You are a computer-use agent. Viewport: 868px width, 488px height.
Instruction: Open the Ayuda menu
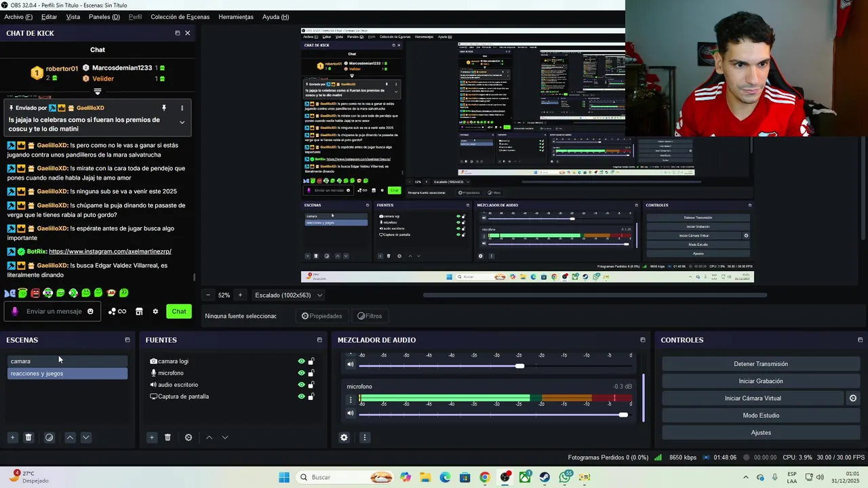(275, 17)
